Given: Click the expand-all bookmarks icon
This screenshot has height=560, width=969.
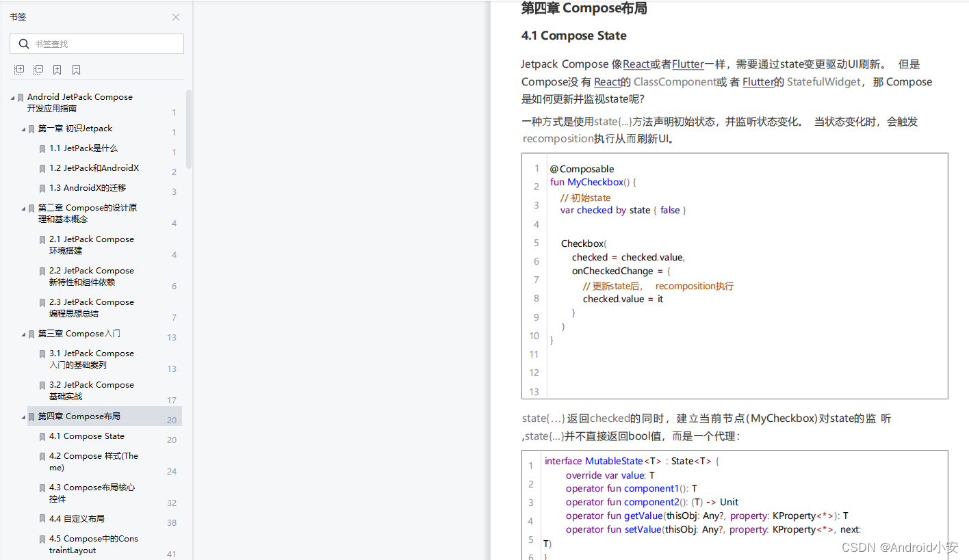Looking at the screenshot, I should tap(19, 70).
